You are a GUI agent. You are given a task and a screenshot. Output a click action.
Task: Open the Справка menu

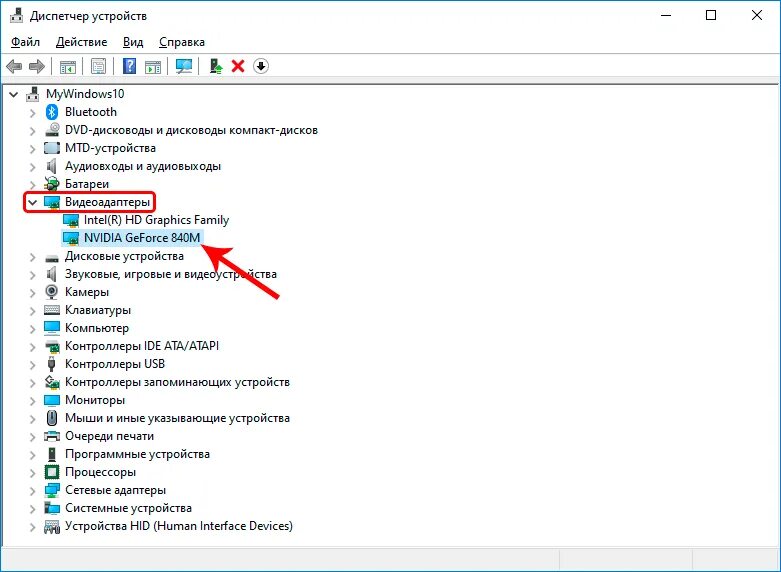point(182,42)
